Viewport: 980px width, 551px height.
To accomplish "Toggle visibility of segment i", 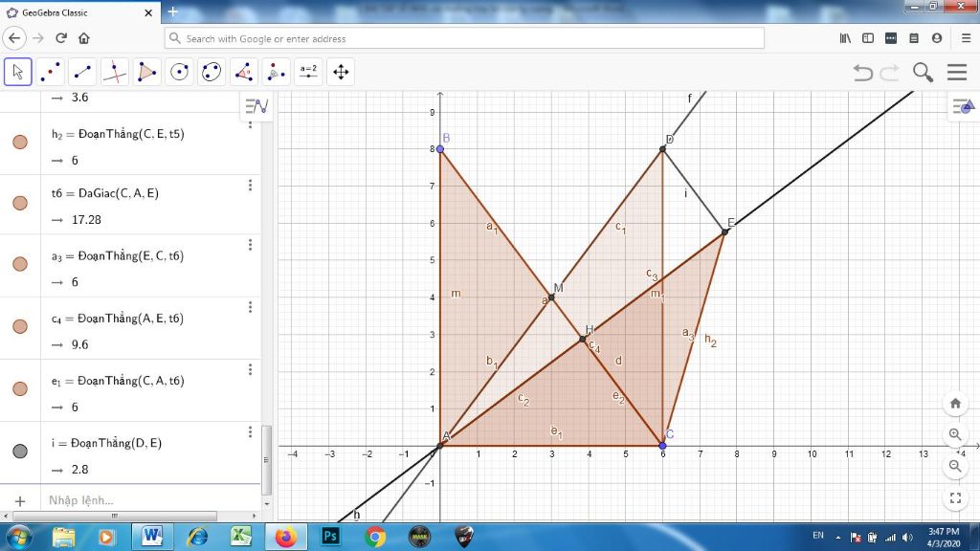I will point(20,452).
